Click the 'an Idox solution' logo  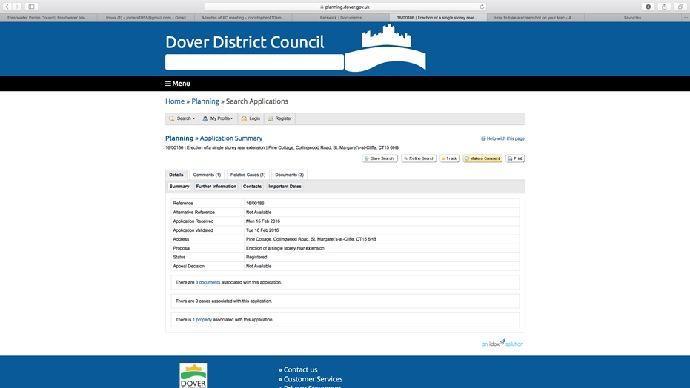pos(502,343)
